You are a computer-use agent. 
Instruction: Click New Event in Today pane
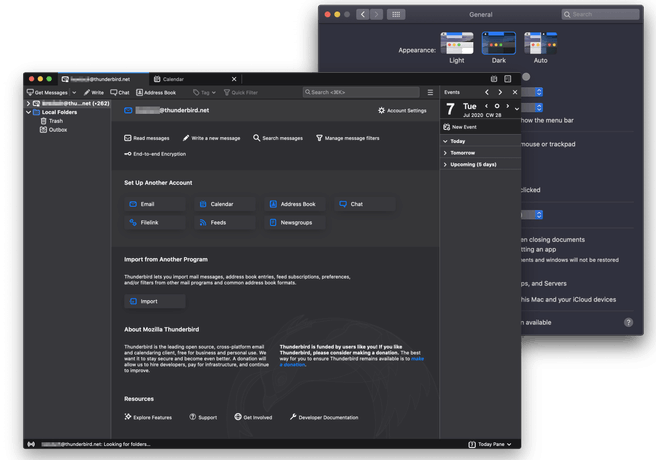click(x=460, y=127)
